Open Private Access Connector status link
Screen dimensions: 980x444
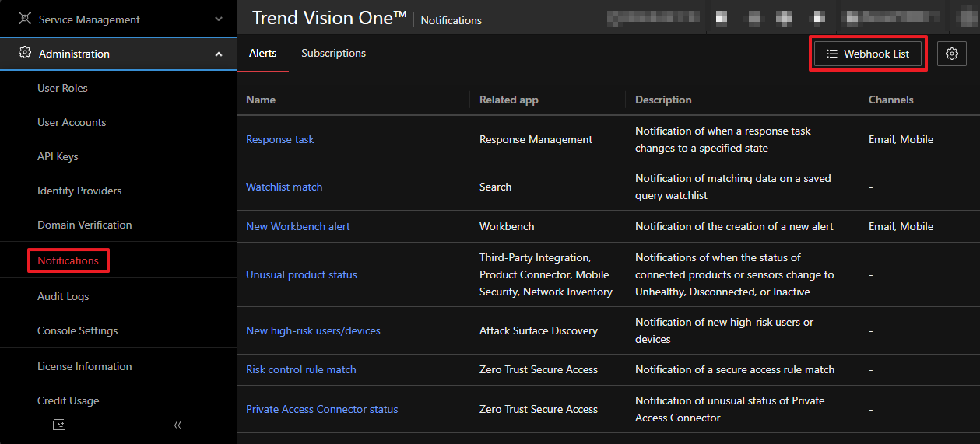(321, 409)
